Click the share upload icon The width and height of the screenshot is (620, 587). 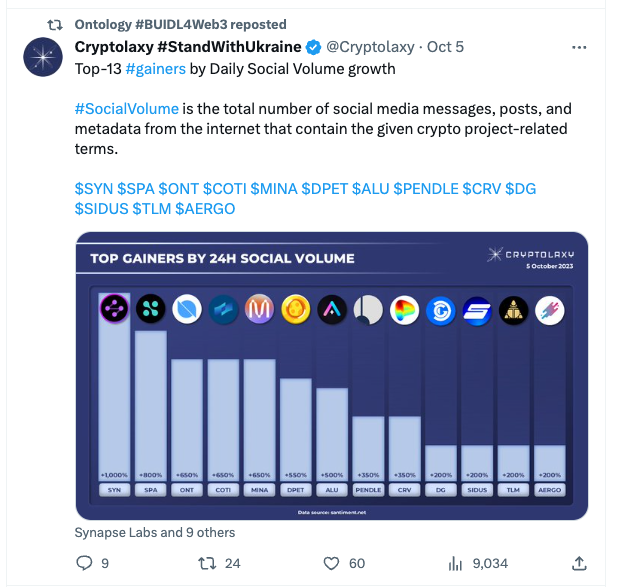[579, 563]
